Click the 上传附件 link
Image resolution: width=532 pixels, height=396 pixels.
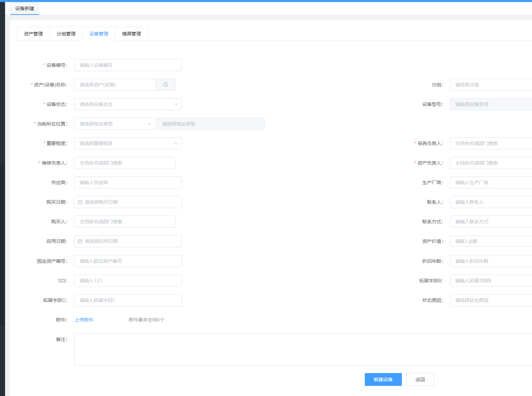84,320
